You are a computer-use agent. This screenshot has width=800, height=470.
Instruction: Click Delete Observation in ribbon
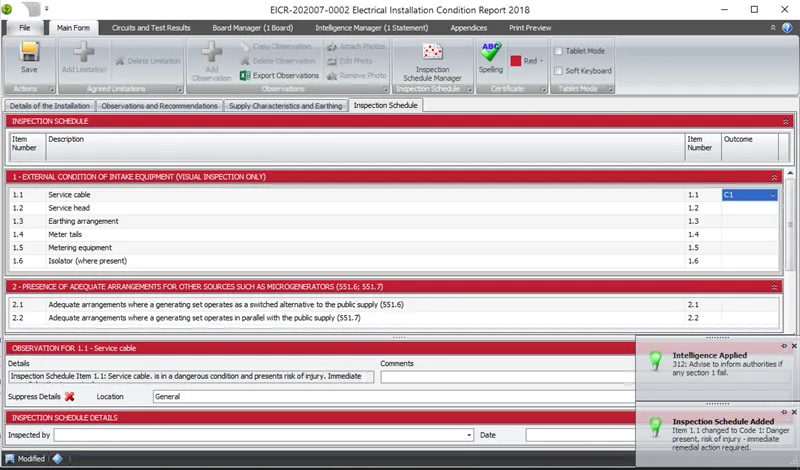pyautogui.click(x=278, y=61)
